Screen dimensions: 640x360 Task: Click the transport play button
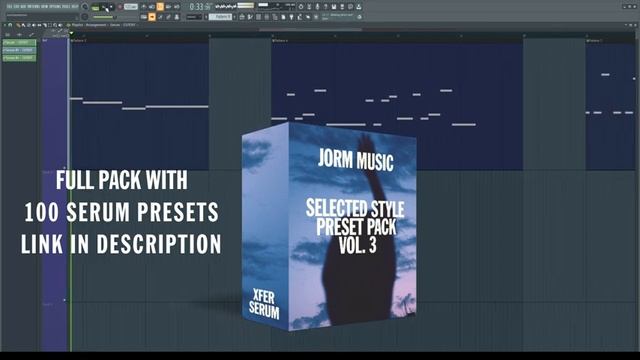click(x=104, y=7)
